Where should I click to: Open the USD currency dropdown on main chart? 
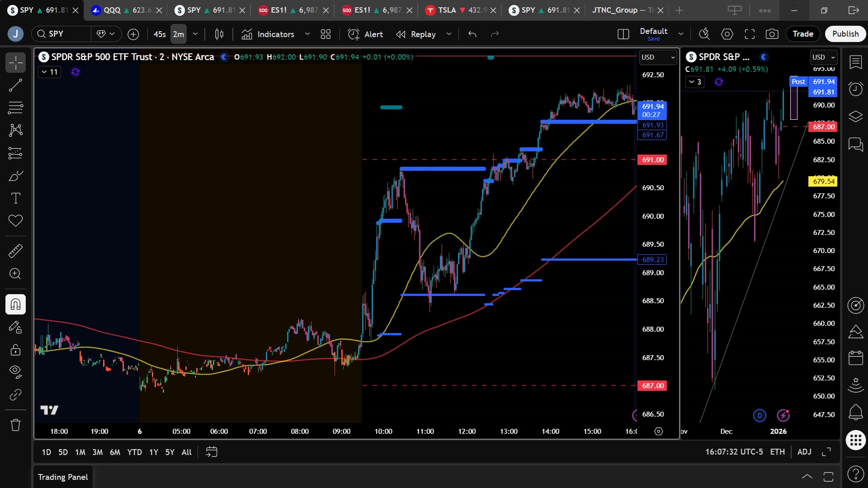(x=658, y=57)
